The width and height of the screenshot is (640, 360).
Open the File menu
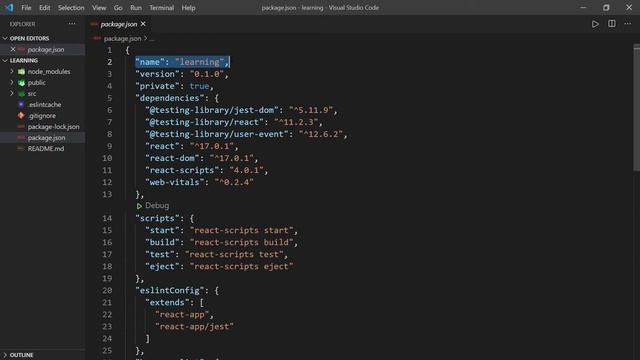[26, 8]
